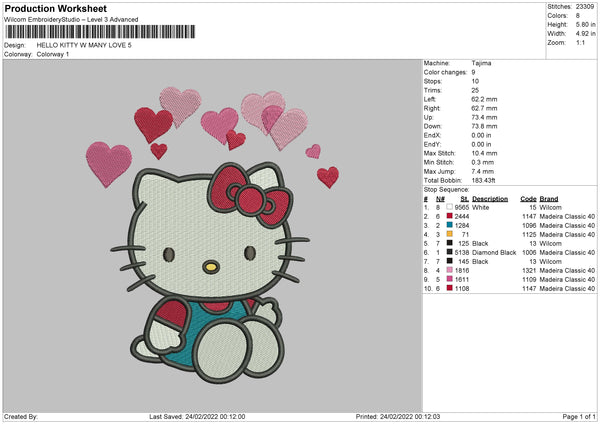Select the magenta swatch in stop row 1611
The width and height of the screenshot is (600, 424).
click(449, 279)
